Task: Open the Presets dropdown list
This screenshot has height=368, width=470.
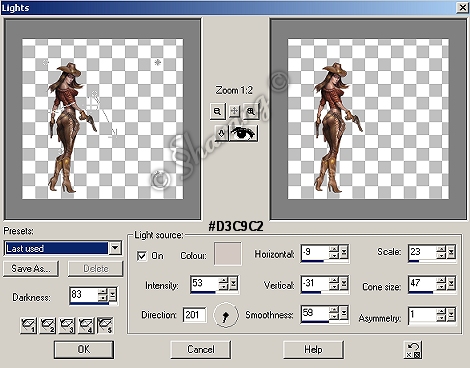Action: pos(115,248)
